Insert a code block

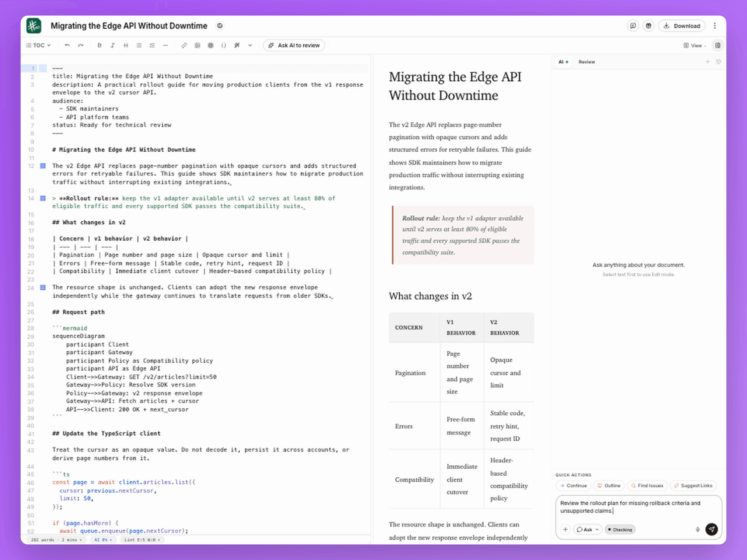tap(224, 45)
